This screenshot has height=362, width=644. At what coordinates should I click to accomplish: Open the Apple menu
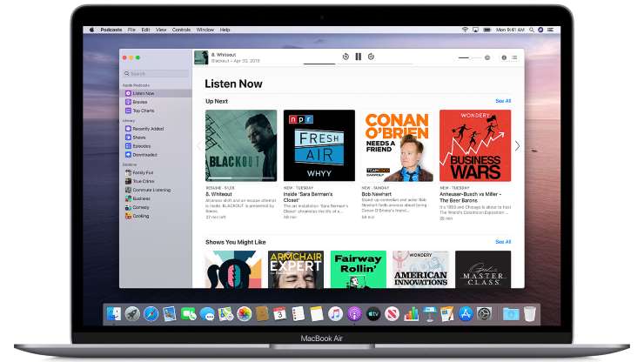tap(91, 30)
